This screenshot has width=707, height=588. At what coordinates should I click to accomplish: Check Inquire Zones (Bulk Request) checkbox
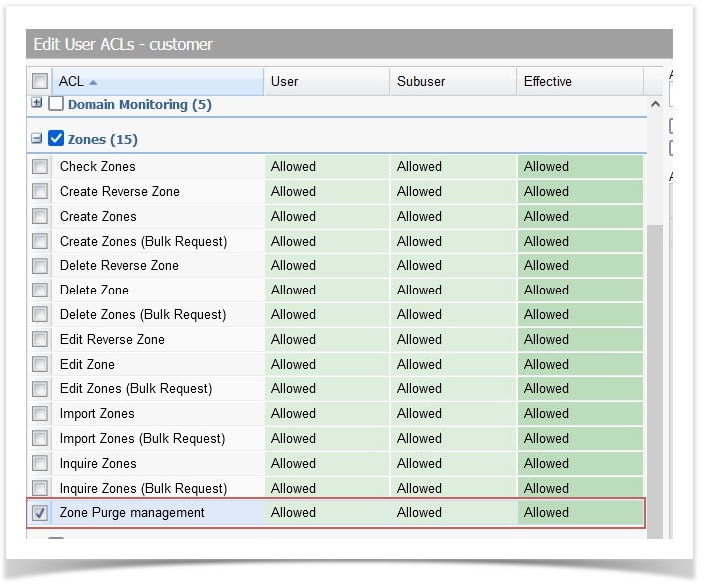pos(40,488)
